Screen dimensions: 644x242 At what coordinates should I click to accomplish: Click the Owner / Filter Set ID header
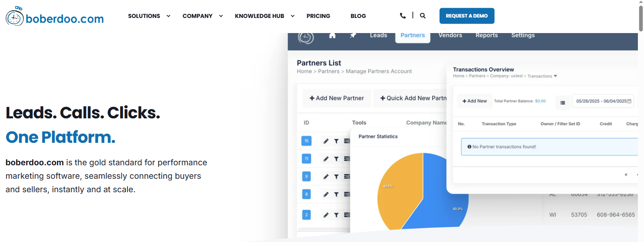point(560,124)
